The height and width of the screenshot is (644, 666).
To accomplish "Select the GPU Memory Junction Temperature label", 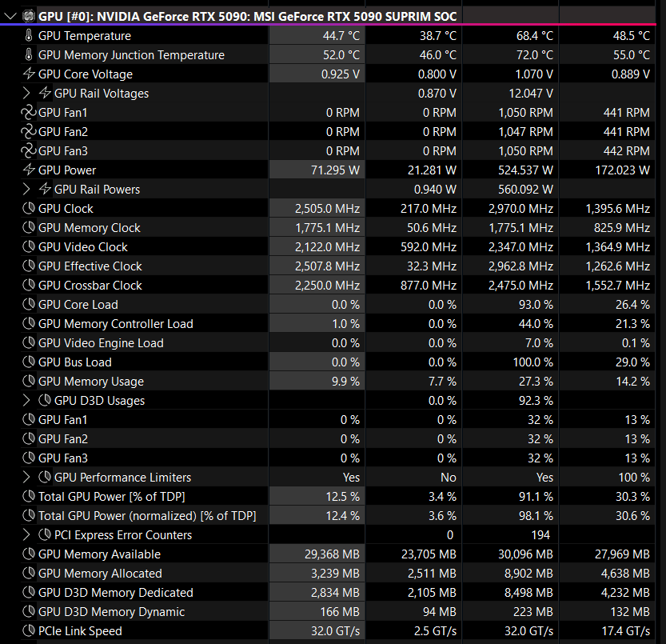I will click(x=131, y=55).
